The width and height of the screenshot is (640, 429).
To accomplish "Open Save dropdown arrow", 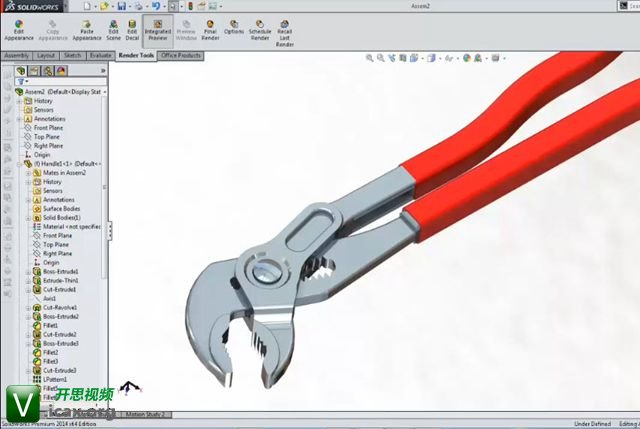I will point(130,6).
